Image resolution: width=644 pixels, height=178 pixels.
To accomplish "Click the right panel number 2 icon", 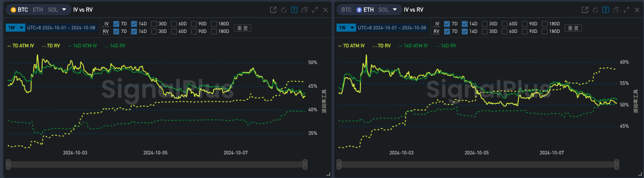I will click(605, 10).
